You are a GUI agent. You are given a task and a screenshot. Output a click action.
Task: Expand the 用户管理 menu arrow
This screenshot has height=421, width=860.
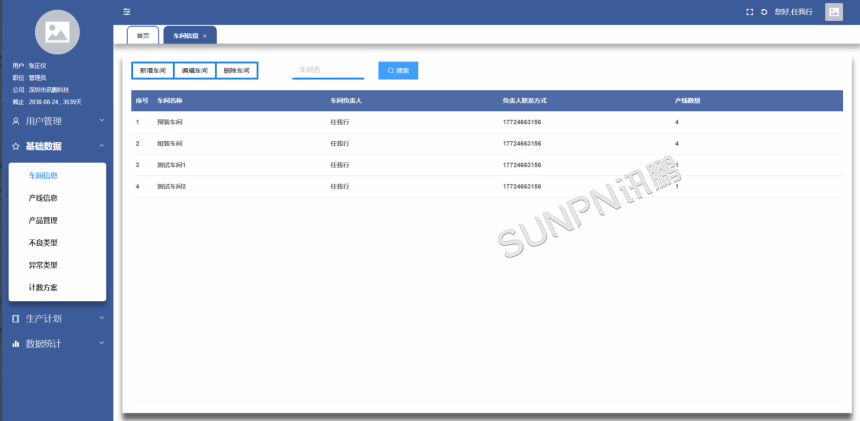click(101, 120)
